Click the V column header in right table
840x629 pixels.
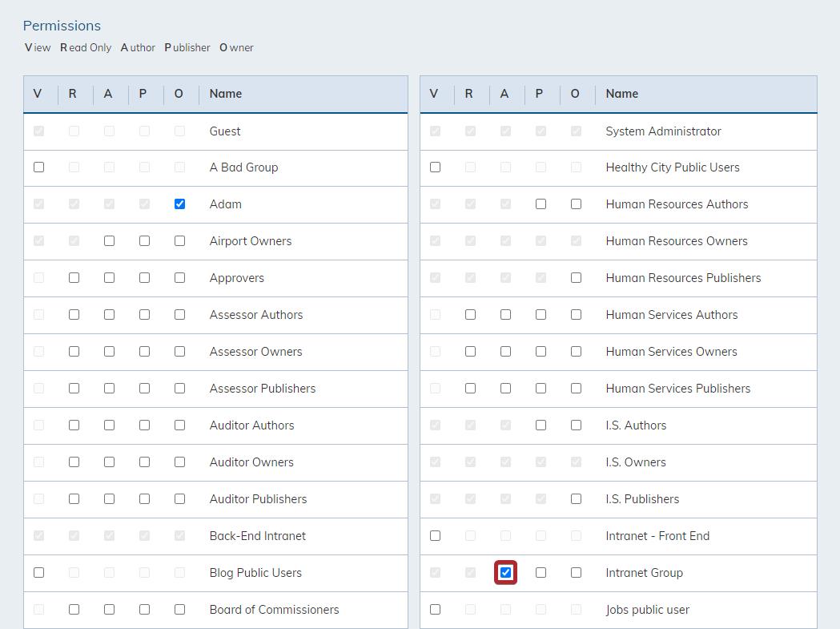click(434, 94)
